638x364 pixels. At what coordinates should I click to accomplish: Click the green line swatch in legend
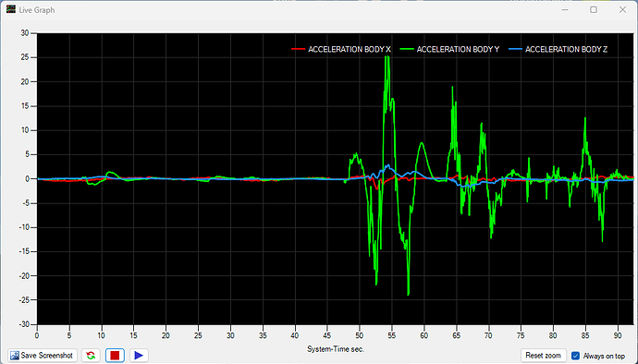pos(407,50)
